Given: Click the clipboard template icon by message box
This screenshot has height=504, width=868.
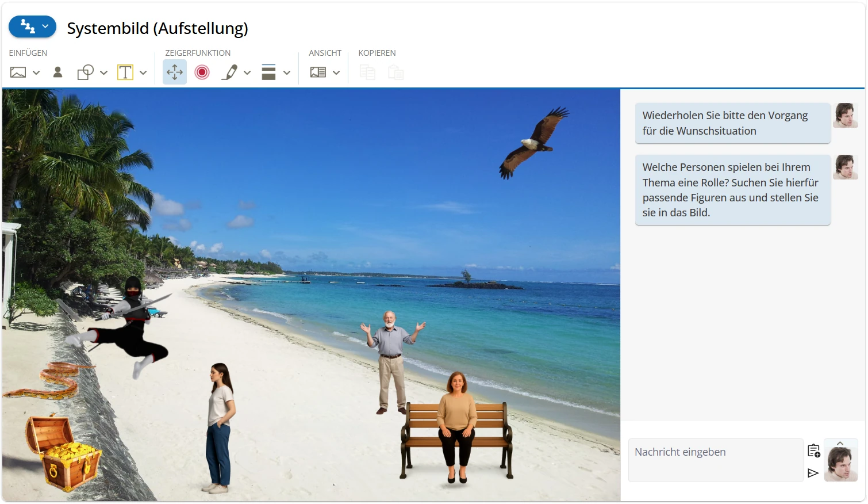Looking at the screenshot, I should [x=813, y=450].
